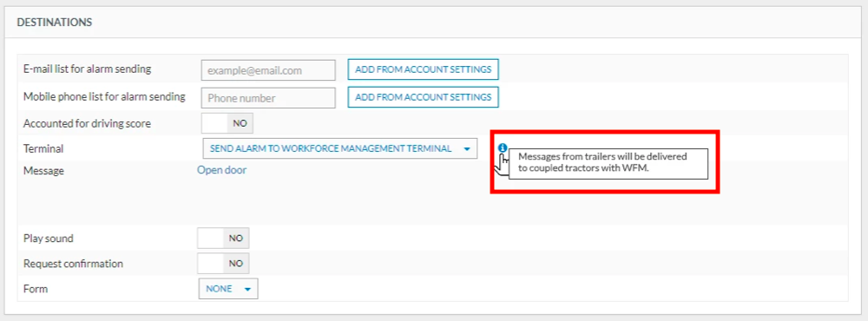The image size is (868, 321).
Task: Click the tooltip text about trailer messages
Action: click(x=602, y=163)
